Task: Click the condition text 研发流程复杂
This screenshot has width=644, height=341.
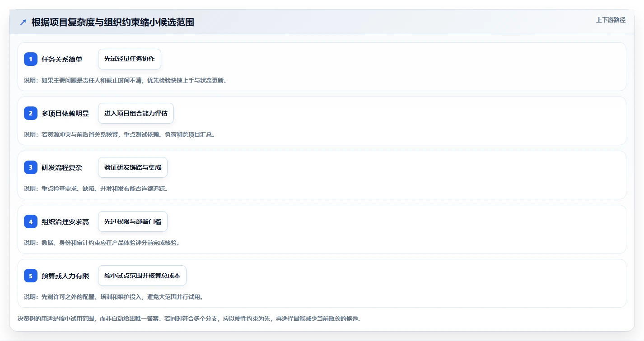Action: pyautogui.click(x=62, y=167)
